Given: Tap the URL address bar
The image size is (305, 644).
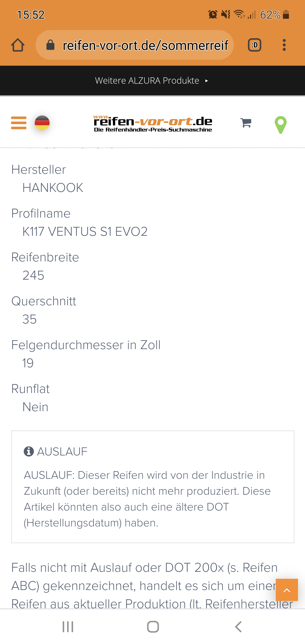Looking at the screenshot, I should [x=145, y=45].
